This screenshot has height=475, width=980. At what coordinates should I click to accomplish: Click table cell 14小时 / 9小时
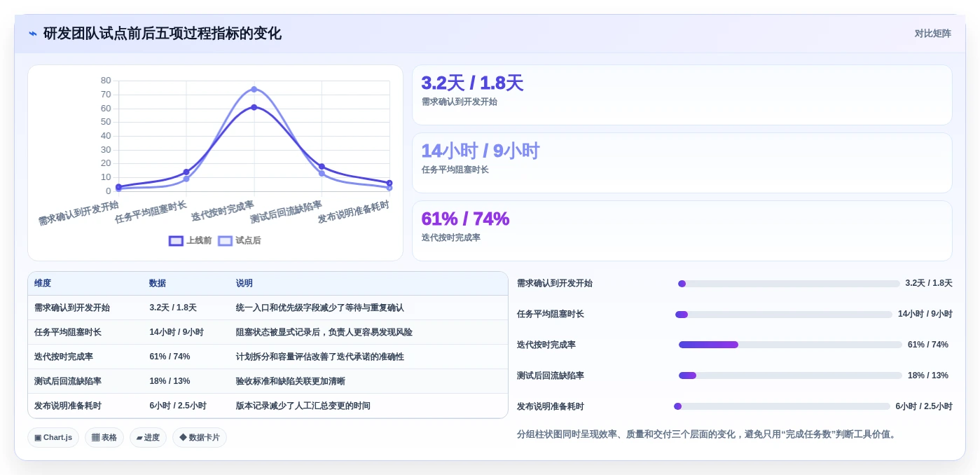[177, 332]
